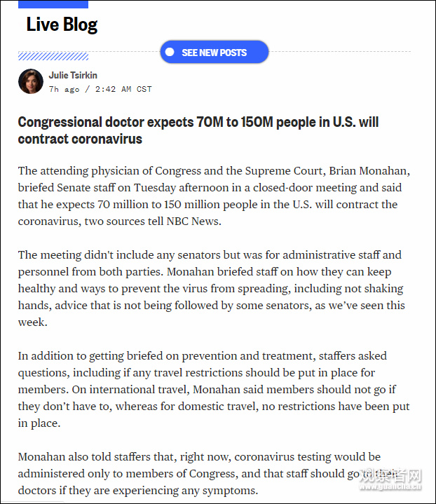Open the Julie Tsirkin author name link
436x504 pixels.
pos(73,75)
